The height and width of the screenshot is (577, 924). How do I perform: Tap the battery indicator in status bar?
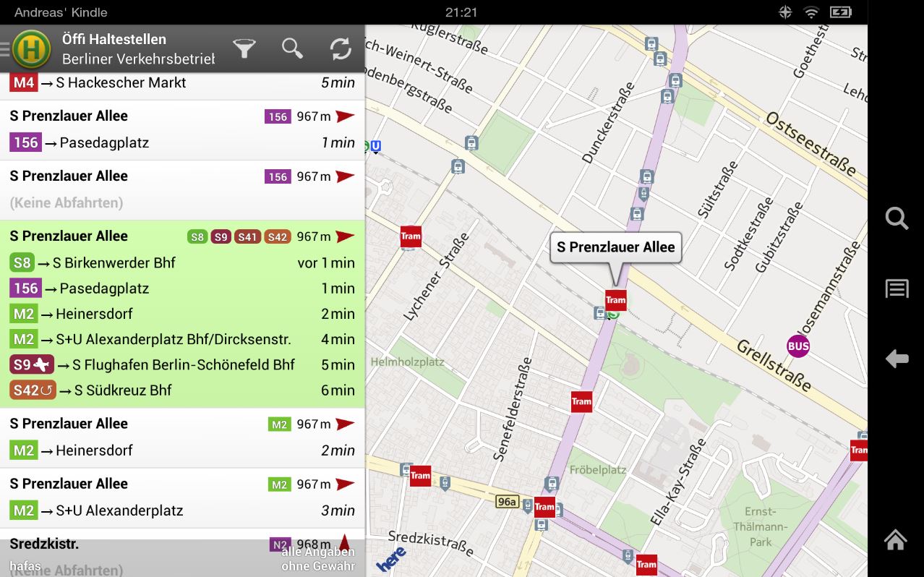[841, 12]
